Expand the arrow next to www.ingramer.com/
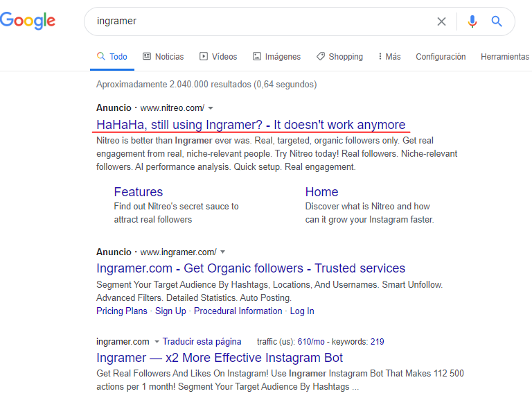This screenshot has height=398, width=532. [223, 252]
